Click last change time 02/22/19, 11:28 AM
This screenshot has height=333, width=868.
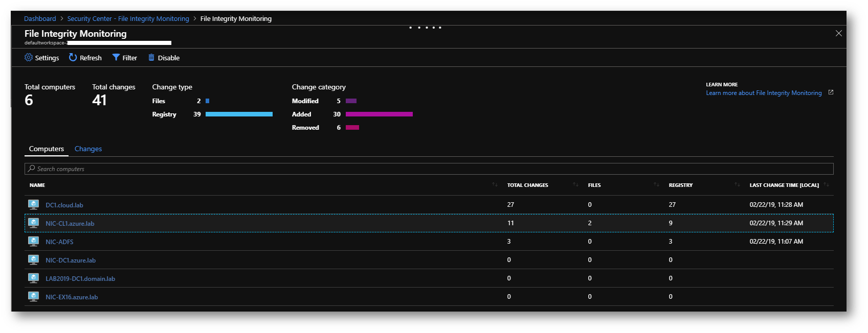pos(776,205)
